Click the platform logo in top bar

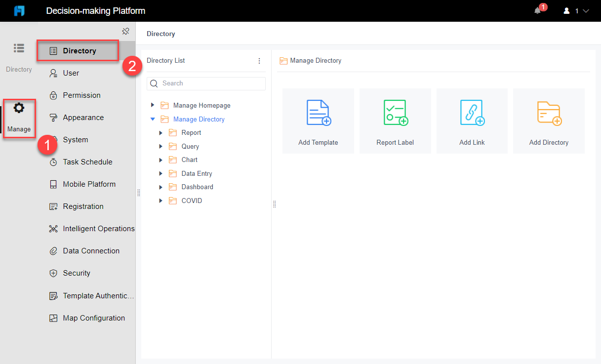tap(19, 10)
